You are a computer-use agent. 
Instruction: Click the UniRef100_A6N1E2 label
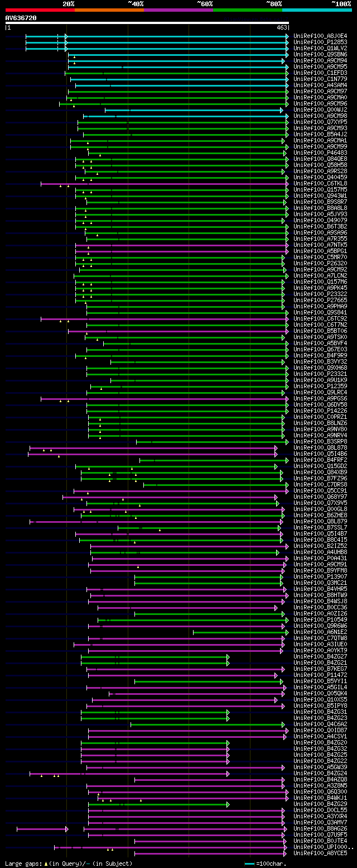(320, 632)
